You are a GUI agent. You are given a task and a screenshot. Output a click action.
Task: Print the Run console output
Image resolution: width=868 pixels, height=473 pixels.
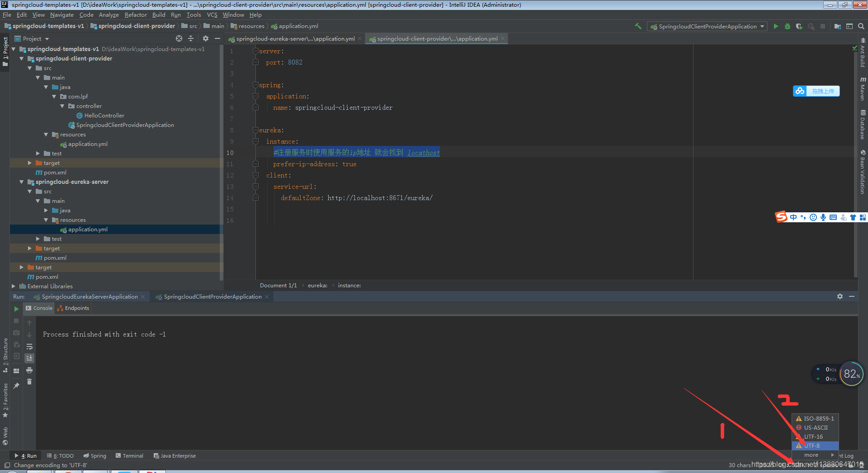click(x=29, y=370)
